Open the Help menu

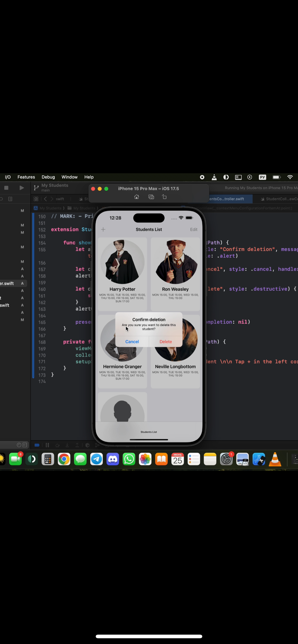tap(89, 177)
